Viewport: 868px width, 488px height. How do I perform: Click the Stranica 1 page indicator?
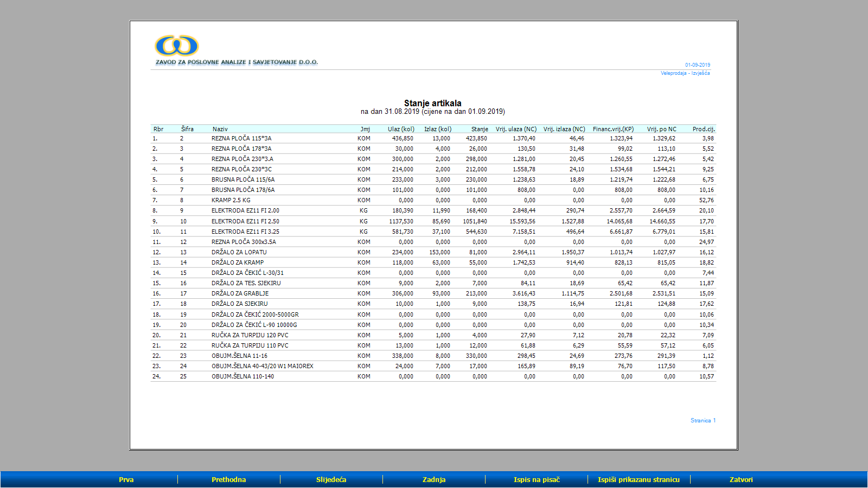(703, 421)
